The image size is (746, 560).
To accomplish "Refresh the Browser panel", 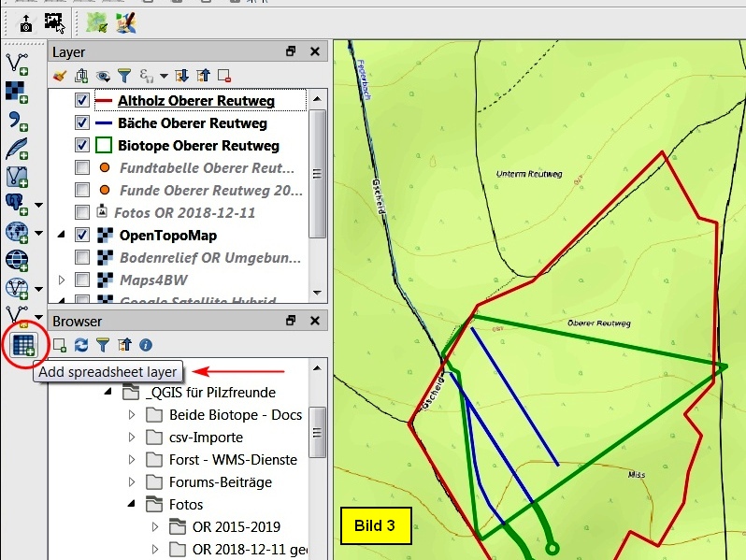I will click(x=81, y=345).
